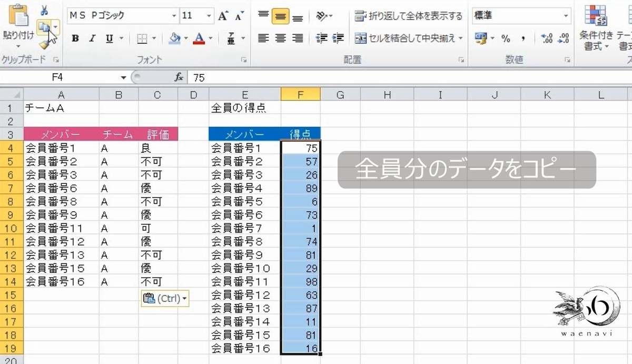The width and height of the screenshot is (632, 364).
Task: Click the Decrease Indent icon
Action: pyautogui.click(x=321, y=38)
